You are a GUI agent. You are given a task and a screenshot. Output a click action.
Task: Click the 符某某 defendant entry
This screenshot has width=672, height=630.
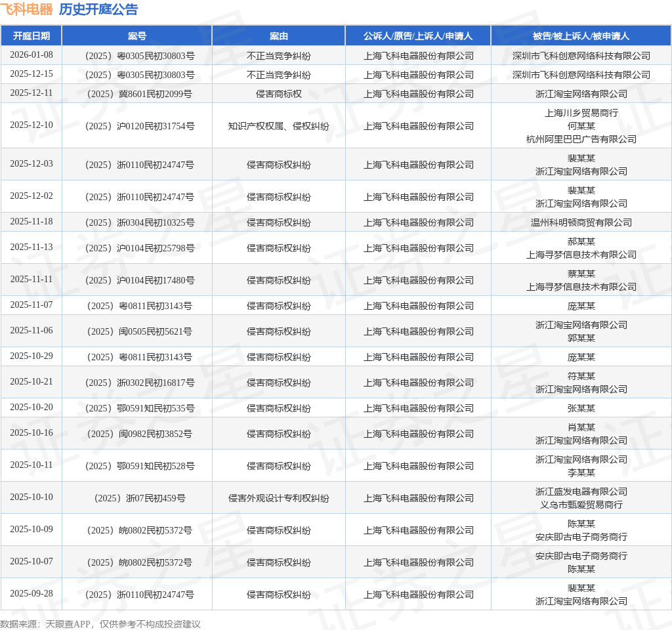581,376
